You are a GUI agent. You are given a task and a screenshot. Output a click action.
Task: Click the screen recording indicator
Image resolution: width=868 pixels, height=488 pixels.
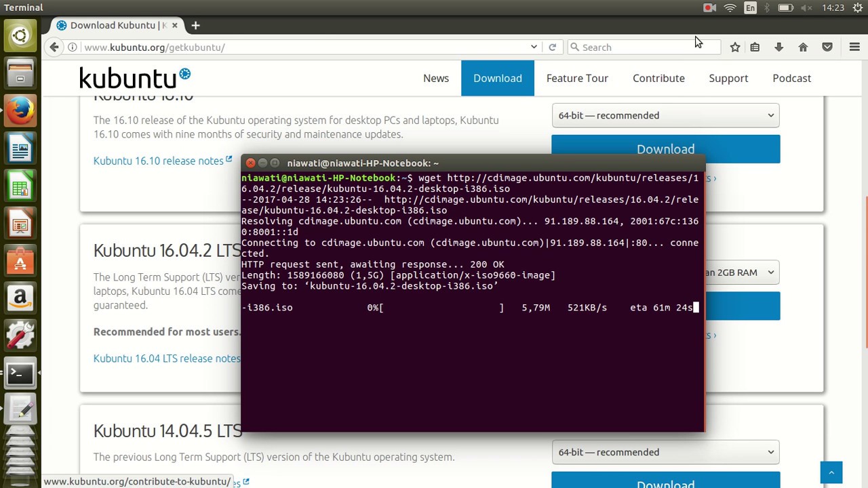(x=709, y=7)
